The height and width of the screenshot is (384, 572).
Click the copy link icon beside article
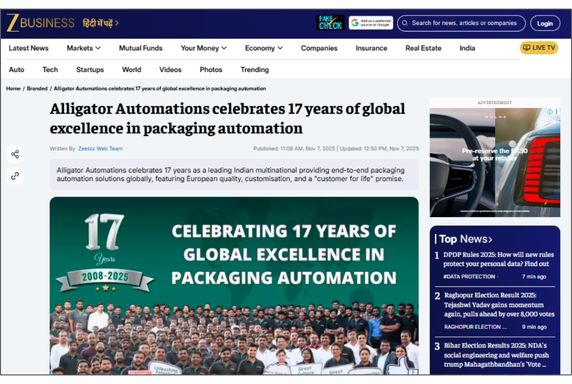[15, 176]
